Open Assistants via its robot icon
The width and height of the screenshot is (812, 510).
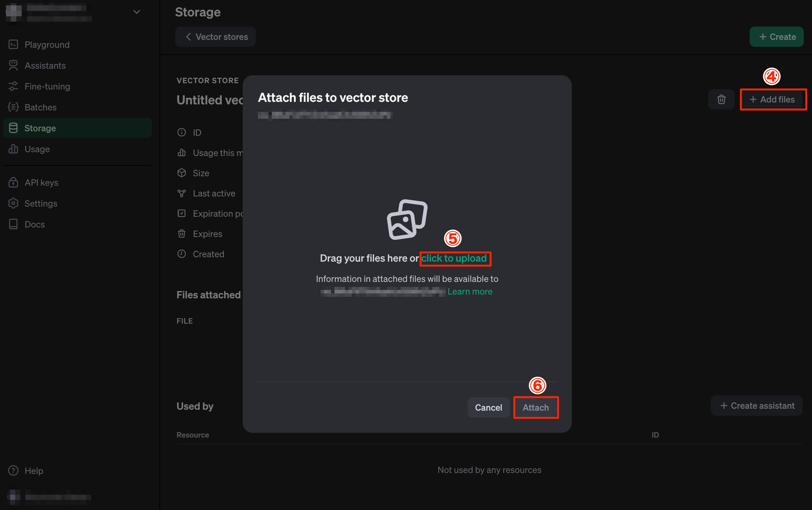[13, 65]
